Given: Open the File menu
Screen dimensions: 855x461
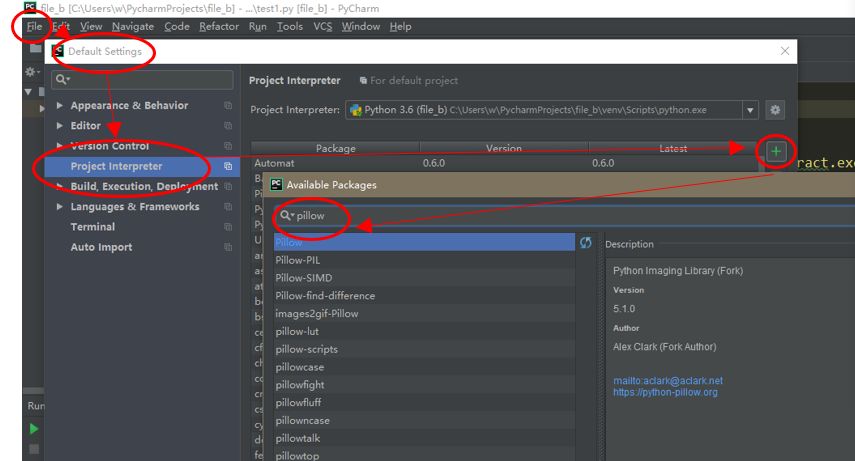Looking at the screenshot, I should pos(34,26).
